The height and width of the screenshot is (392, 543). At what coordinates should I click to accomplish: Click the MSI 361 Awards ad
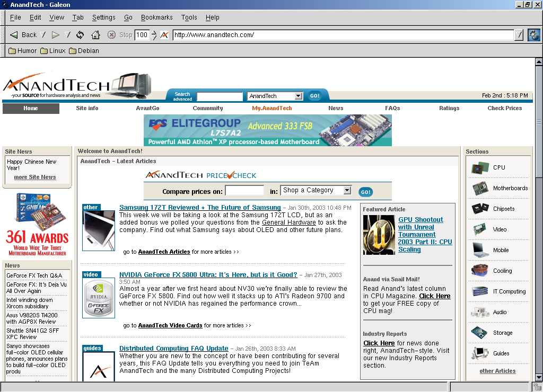coord(38,224)
